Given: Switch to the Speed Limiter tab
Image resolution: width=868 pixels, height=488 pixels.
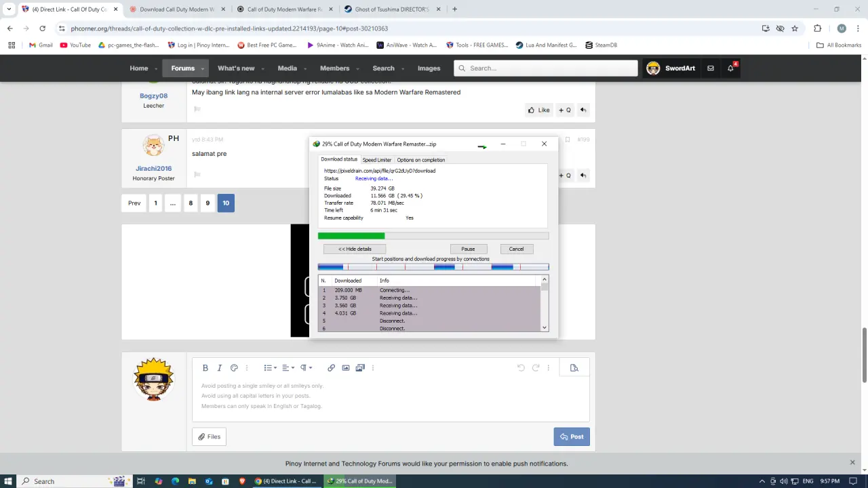Looking at the screenshot, I should (x=376, y=160).
